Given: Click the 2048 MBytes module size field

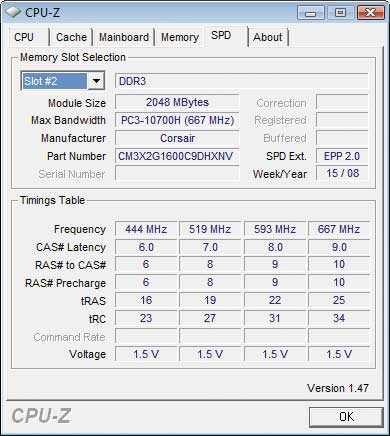Looking at the screenshot, I should (177, 102).
